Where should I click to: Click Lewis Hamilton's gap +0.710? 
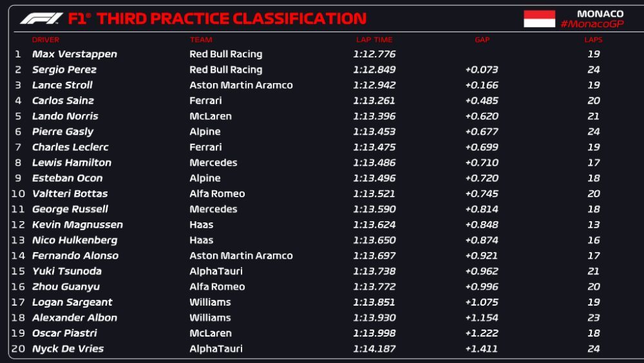click(482, 162)
